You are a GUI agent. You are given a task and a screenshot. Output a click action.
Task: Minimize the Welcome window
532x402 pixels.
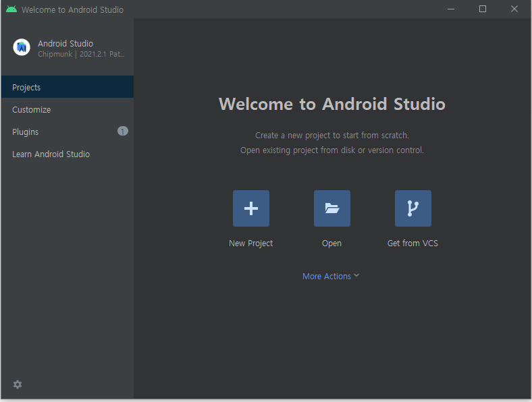[451, 9]
